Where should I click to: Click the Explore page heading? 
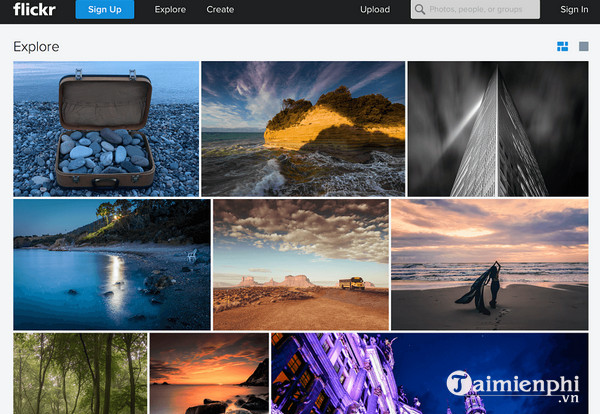pyautogui.click(x=36, y=47)
